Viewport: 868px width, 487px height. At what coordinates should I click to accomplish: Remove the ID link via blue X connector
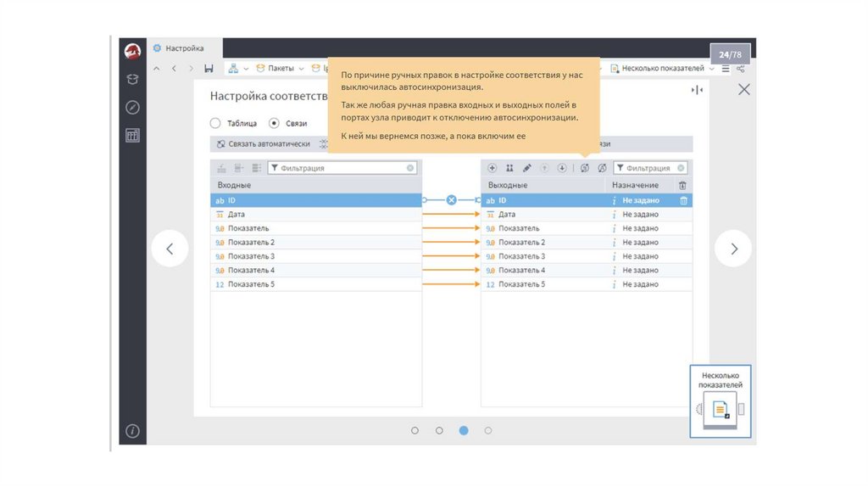(451, 200)
